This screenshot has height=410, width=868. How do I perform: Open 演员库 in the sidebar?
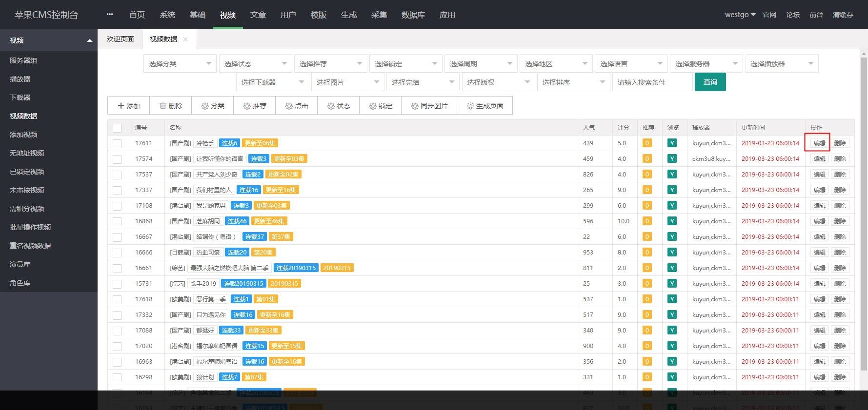tap(20, 264)
